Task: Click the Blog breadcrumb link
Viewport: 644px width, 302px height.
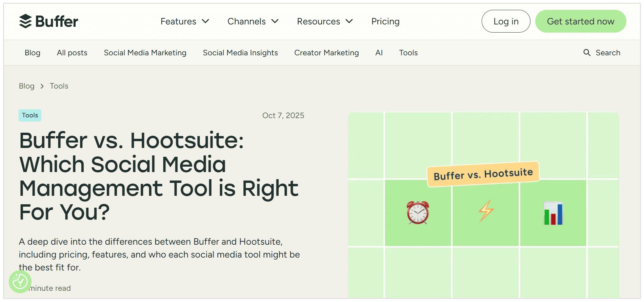Action: [x=26, y=86]
